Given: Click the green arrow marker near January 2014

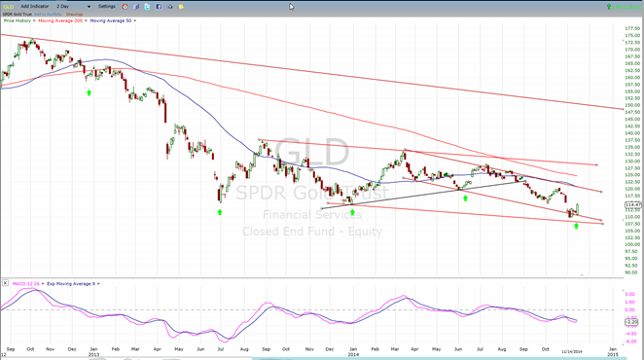Looking at the screenshot, I should (352, 212).
